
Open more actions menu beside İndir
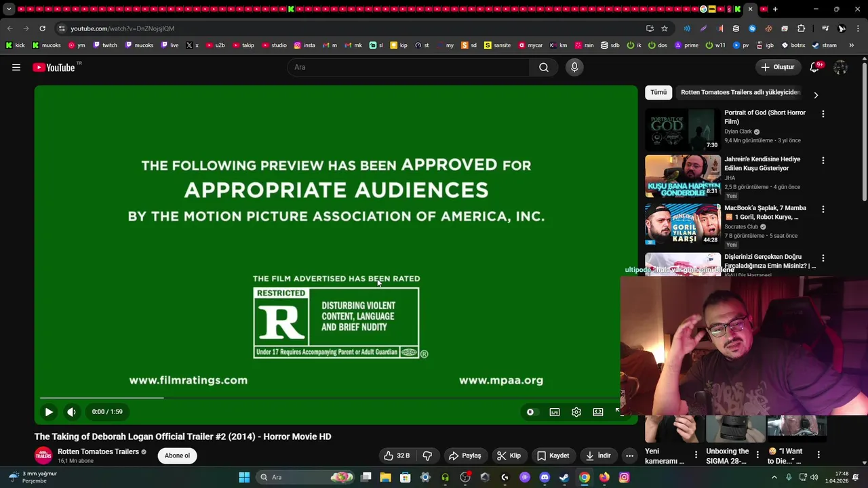[629, 455]
